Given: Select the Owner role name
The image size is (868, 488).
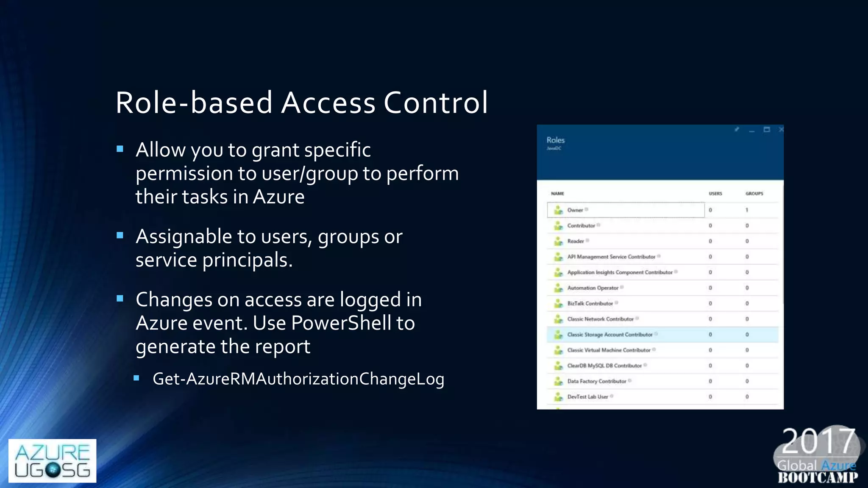Looking at the screenshot, I should coord(575,210).
